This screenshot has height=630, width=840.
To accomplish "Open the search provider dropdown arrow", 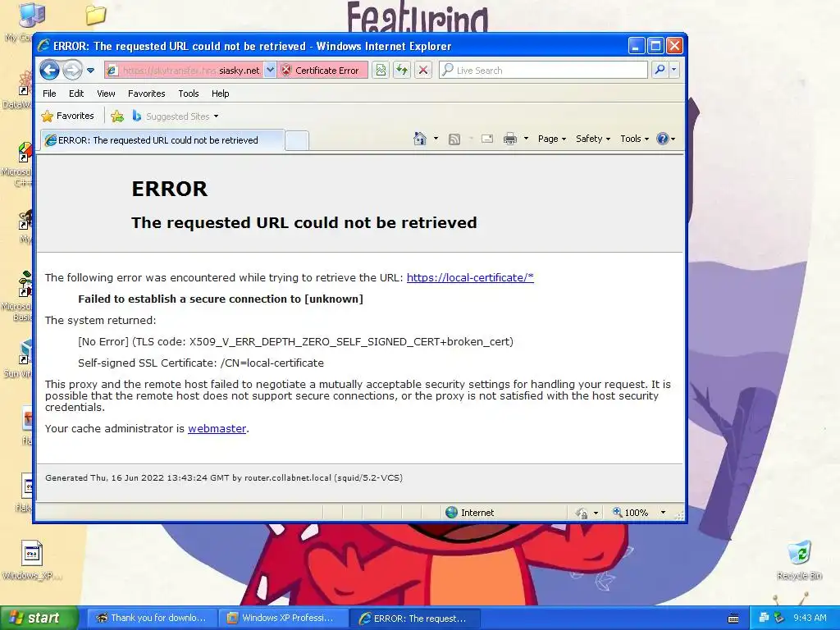I will coord(674,70).
